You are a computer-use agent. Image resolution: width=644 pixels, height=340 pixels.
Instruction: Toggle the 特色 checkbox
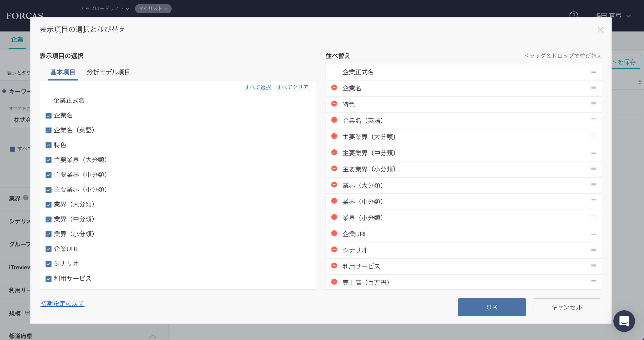coord(49,145)
